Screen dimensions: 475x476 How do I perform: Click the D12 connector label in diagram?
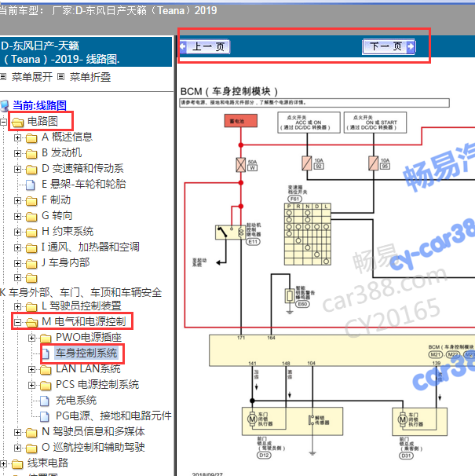264,455
